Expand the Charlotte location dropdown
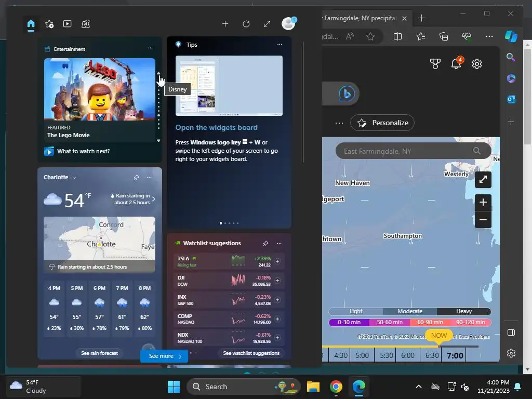532x399 pixels. (74, 178)
